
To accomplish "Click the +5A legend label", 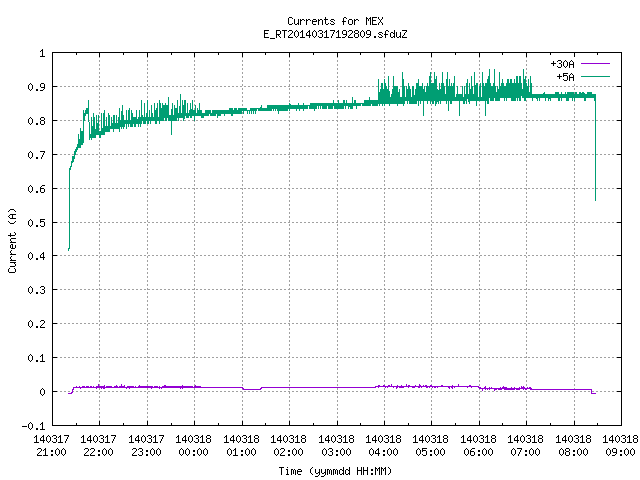I will (x=565, y=77).
